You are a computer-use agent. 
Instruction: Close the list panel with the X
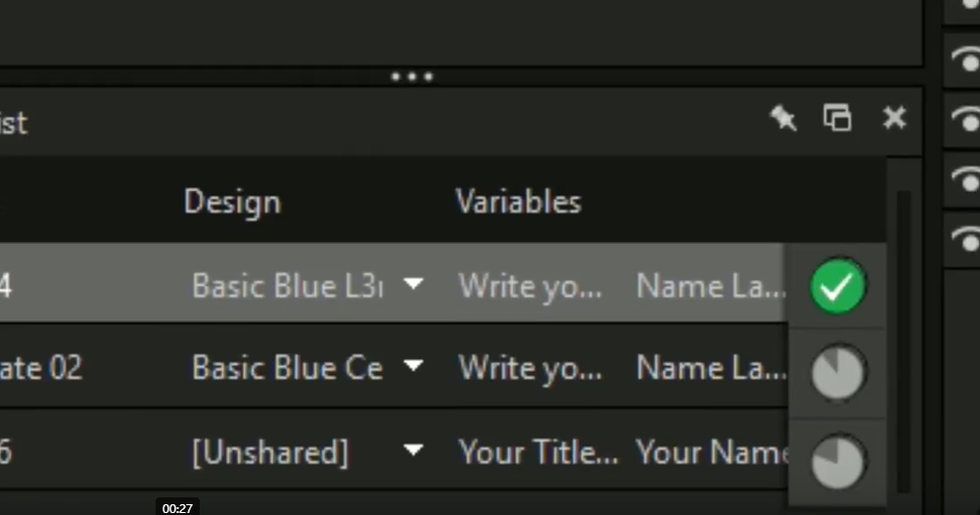(x=894, y=118)
